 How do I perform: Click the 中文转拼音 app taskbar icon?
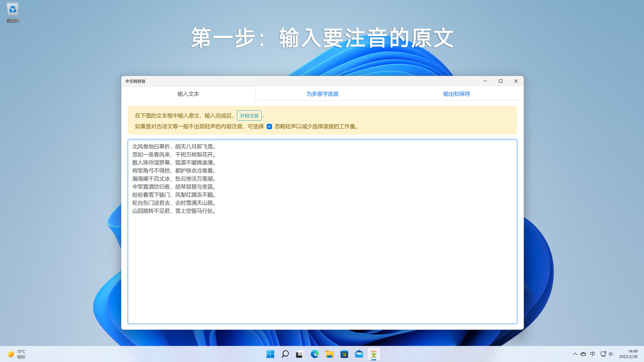tap(374, 354)
